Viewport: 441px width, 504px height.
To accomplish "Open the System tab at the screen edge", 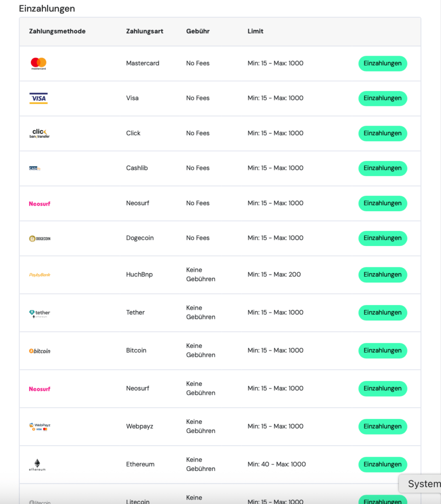I will pos(420,483).
